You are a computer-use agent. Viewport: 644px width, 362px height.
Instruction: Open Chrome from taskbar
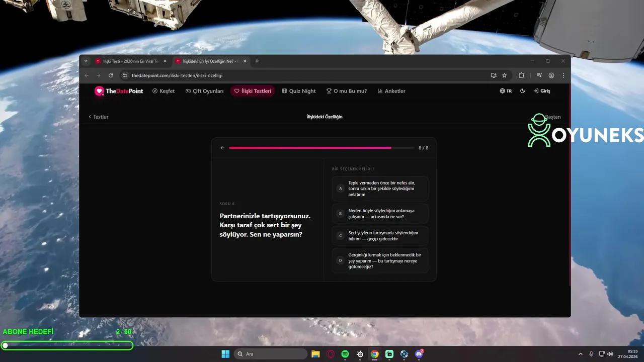point(375,354)
